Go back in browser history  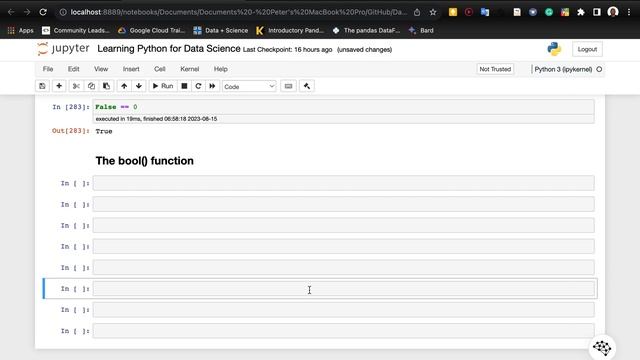(11, 12)
